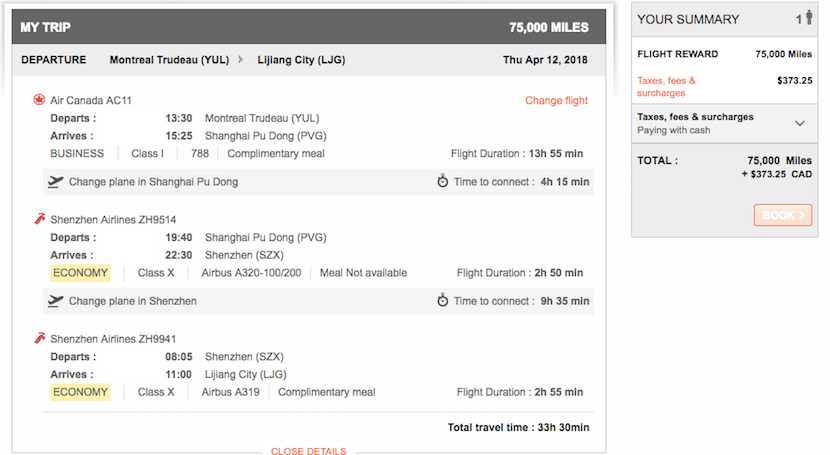Click the plane icon beside Shanghai Pu Dong change

(55, 182)
